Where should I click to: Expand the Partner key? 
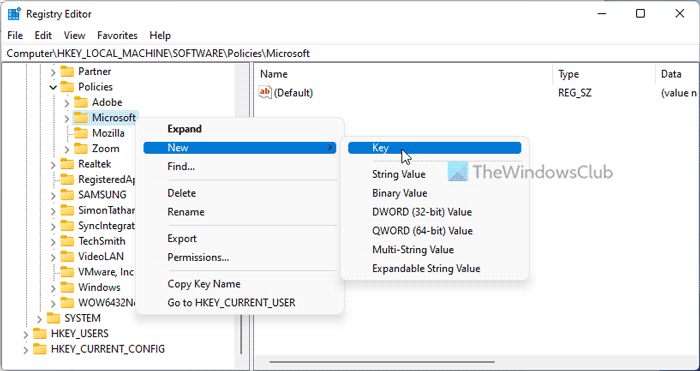pos(53,71)
